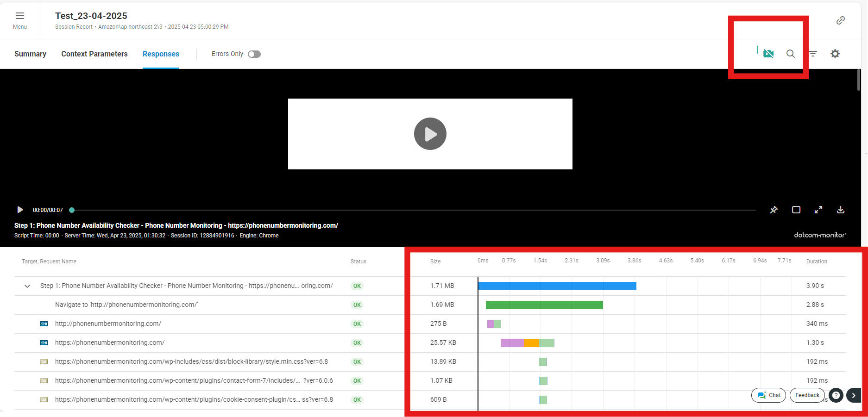Click the small play button by timecode
Screen dimensions: 868x417
[20, 210]
